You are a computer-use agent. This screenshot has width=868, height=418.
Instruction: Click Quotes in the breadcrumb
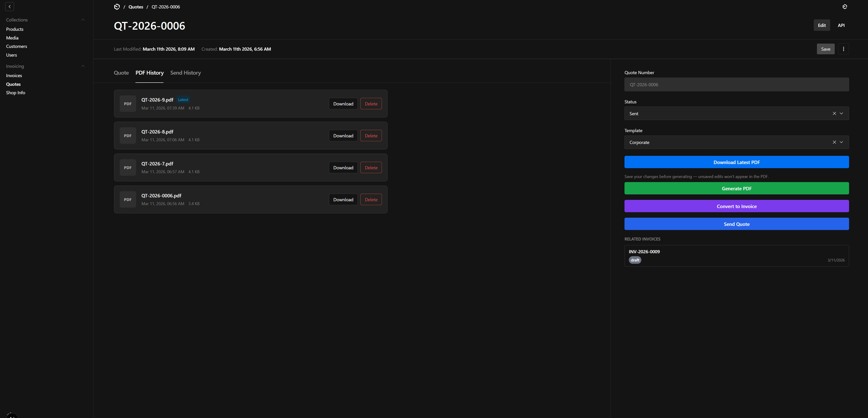tap(136, 7)
